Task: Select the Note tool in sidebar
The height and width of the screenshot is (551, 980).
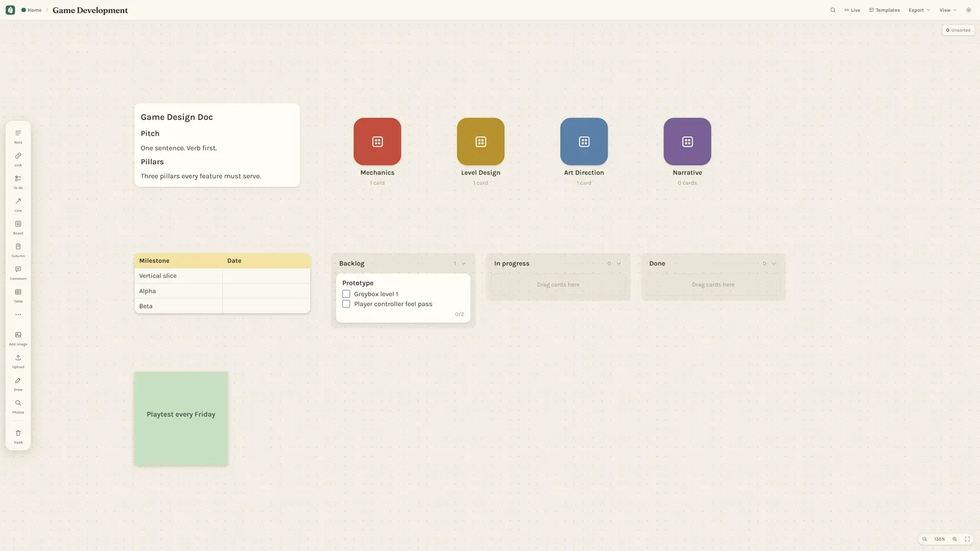Action: (x=18, y=137)
